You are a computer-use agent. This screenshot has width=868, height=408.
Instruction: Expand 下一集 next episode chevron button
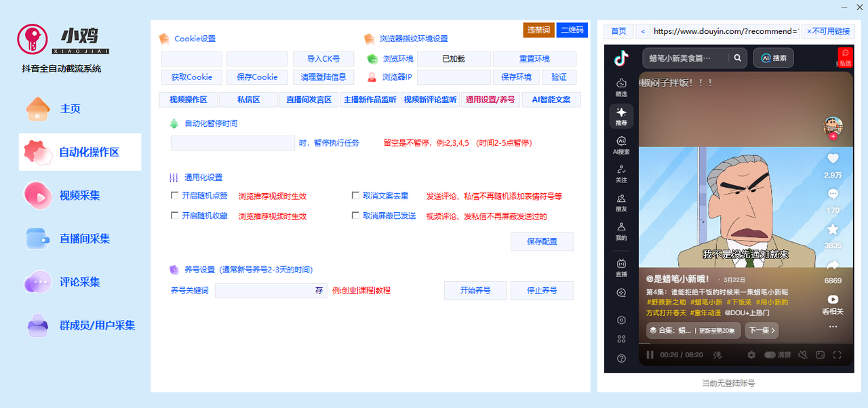761,331
